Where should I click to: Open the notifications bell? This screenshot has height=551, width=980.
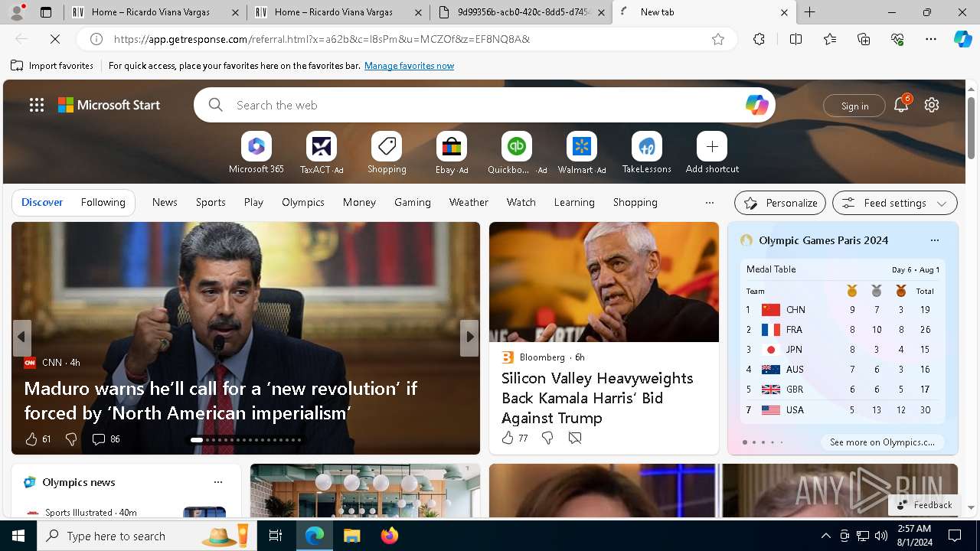click(x=901, y=105)
